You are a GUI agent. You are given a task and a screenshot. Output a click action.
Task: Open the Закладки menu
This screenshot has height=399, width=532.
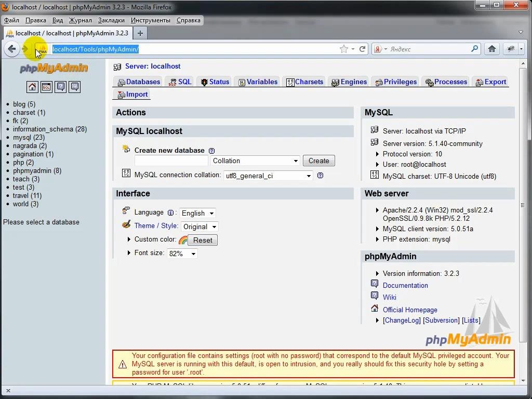pos(111,20)
